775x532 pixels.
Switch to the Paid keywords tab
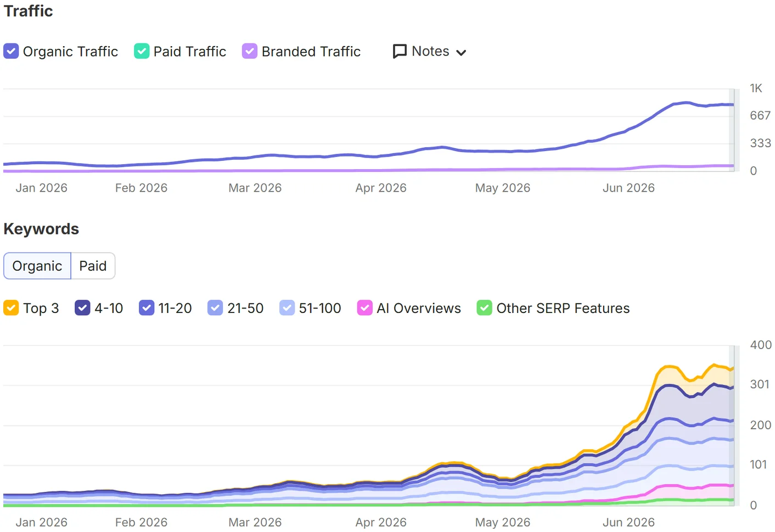click(x=93, y=266)
